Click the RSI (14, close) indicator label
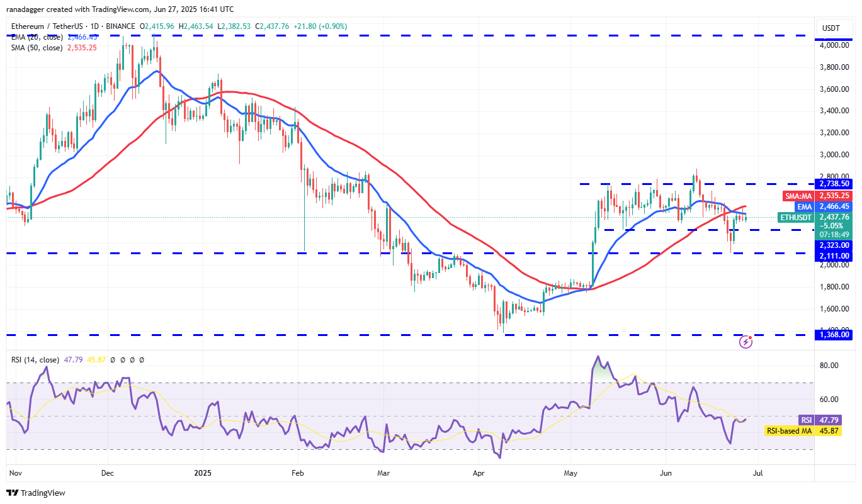Screen dimensions: 862x504 [x=35, y=360]
